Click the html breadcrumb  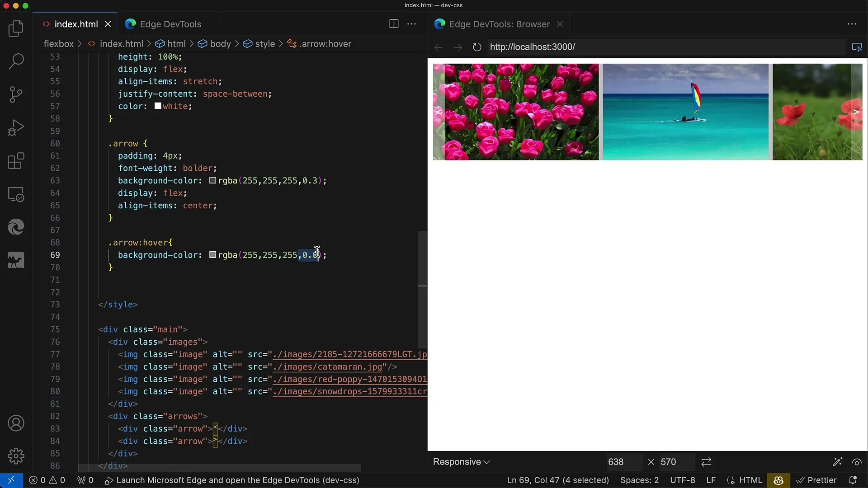tap(171, 44)
